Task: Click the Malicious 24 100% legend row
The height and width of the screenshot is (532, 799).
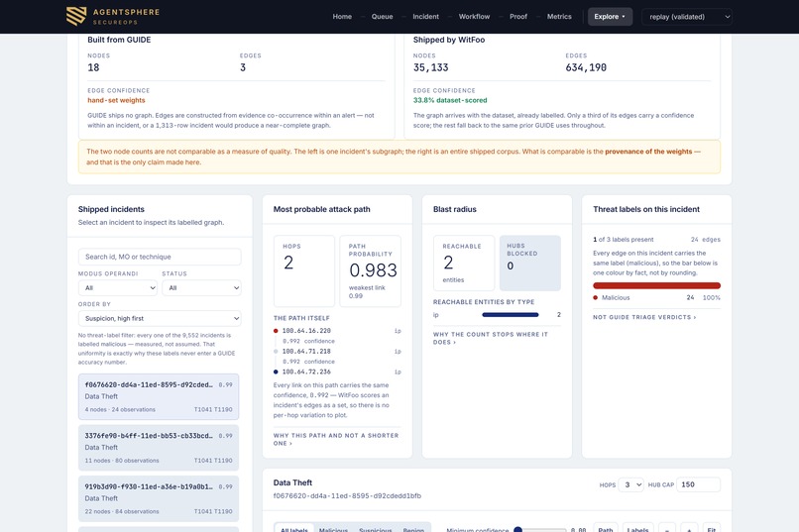Action: pos(656,298)
